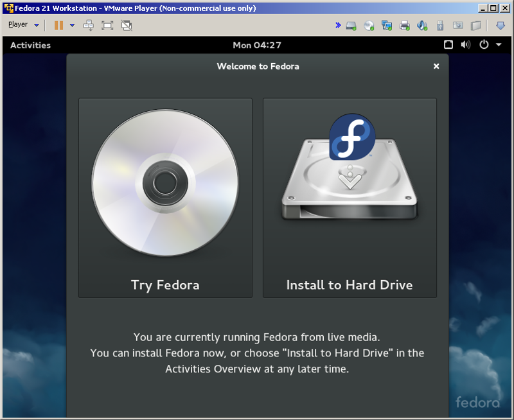Click the camera device icon
The image size is (514, 420).
point(458,25)
